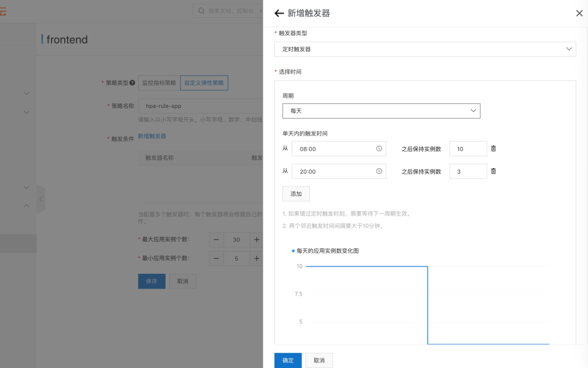The image size is (588, 368).
Task: Open the 周期 dropdown showing 每天
Action: 381,111
